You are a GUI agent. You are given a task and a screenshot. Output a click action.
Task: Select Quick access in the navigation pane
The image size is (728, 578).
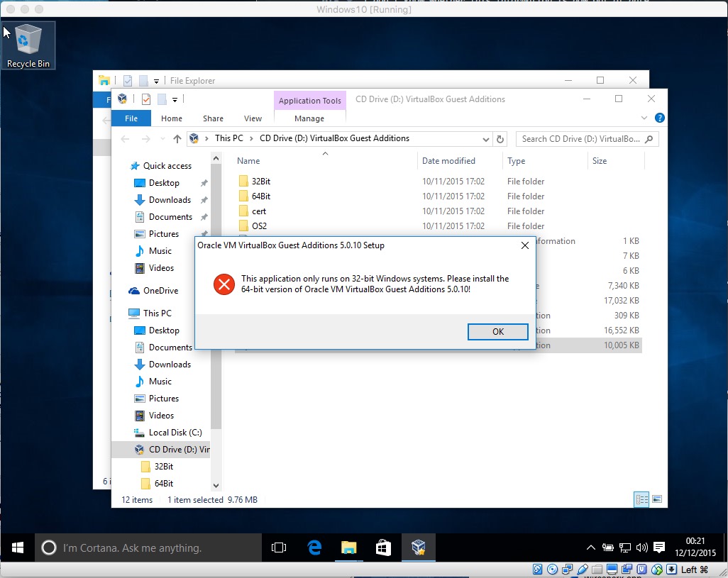[167, 166]
